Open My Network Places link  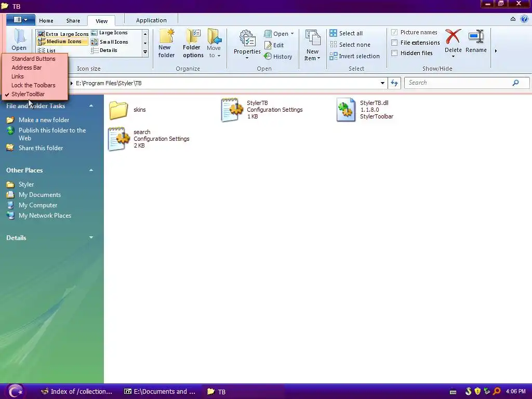(x=45, y=216)
